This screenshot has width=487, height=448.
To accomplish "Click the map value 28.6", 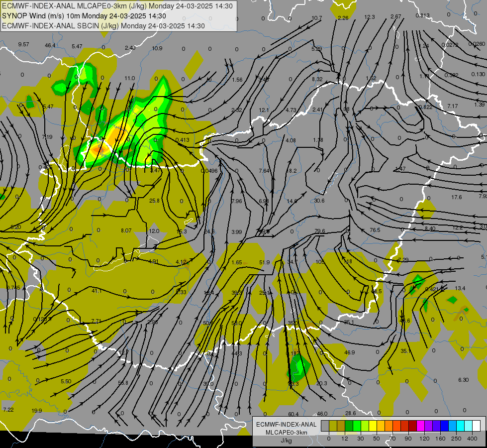I will pos(351,413).
